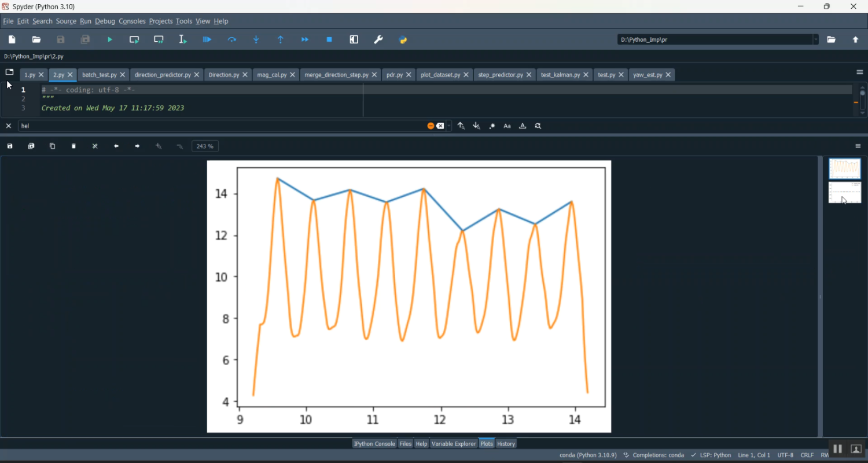Screen dimensions: 868x463
Task: Show the previous plot with the left arrow
Action: 116,146
